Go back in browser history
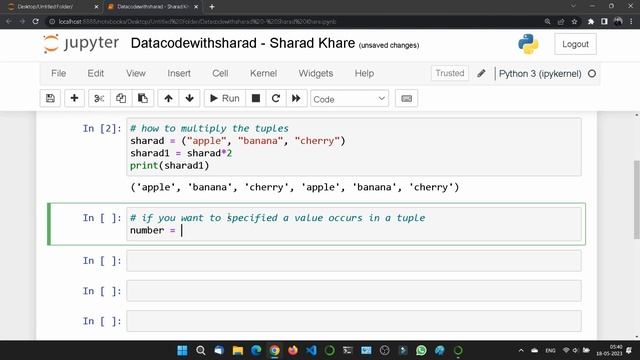This screenshot has width=640, height=360. coord(9,21)
